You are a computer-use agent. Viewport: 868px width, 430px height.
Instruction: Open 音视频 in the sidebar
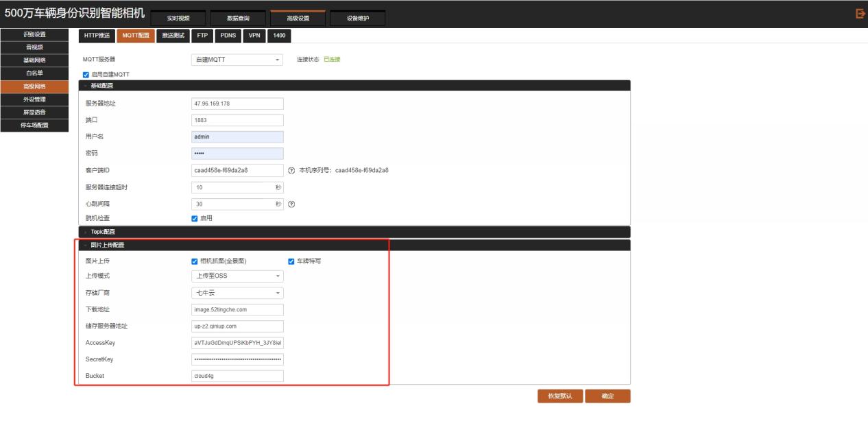34,47
